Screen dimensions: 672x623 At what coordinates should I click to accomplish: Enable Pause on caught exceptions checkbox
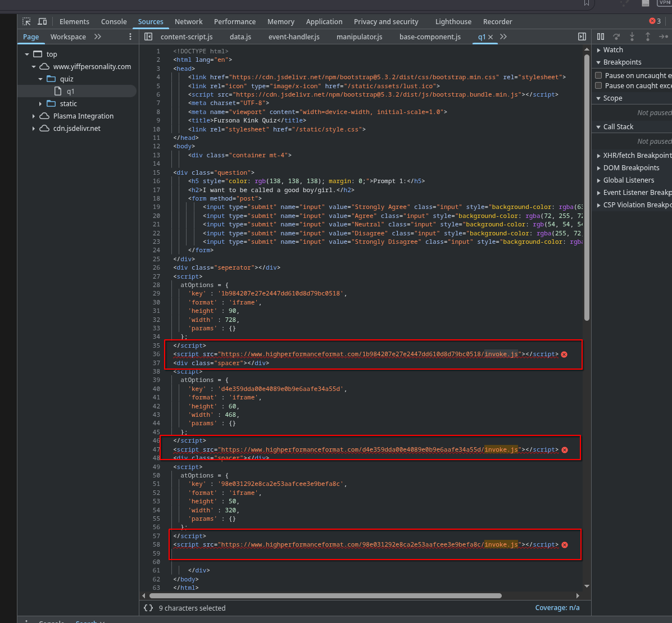click(598, 85)
